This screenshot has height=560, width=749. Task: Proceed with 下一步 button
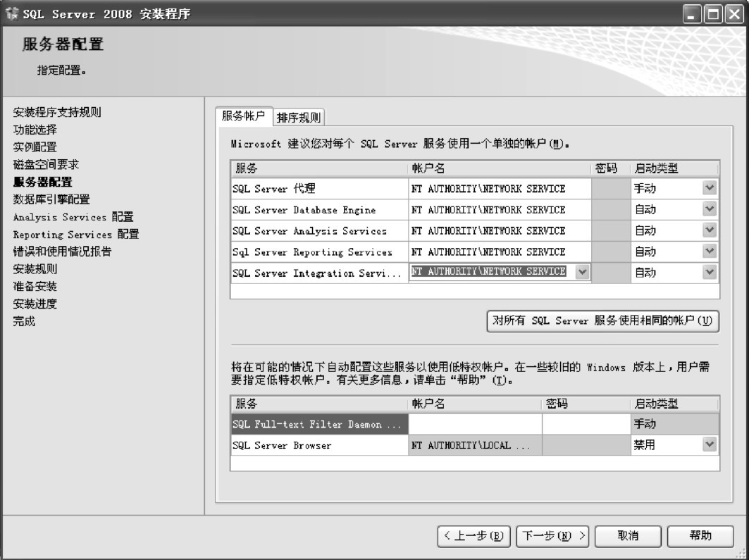tap(552, 536)
